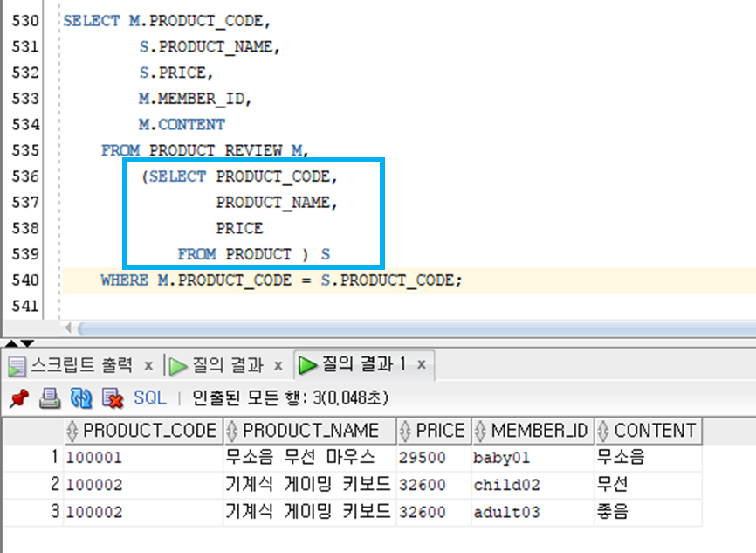Select product code 100002 in row 2
This screenshot has height=553, width=756.
point(144,485)
